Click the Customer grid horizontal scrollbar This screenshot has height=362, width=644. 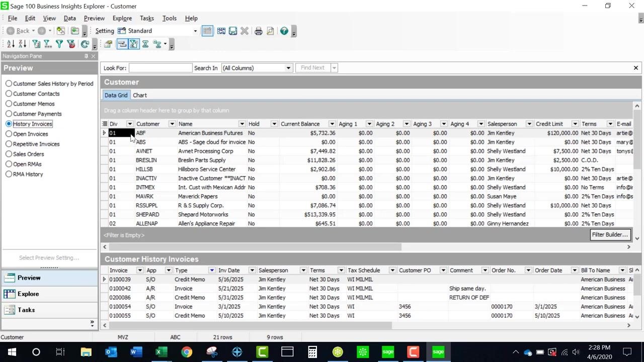pos(256,247)
